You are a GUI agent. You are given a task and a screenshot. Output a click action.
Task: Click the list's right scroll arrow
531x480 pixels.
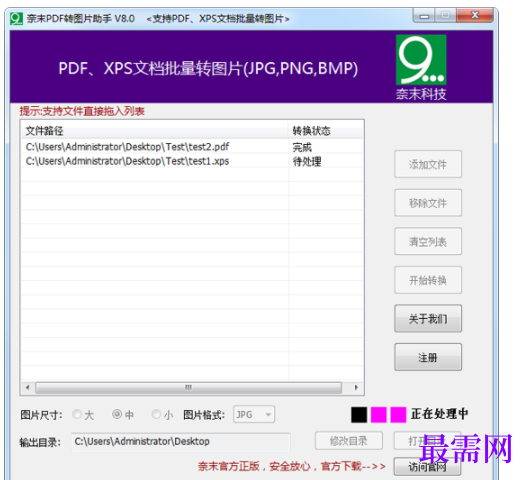click(x=356, y=388)
